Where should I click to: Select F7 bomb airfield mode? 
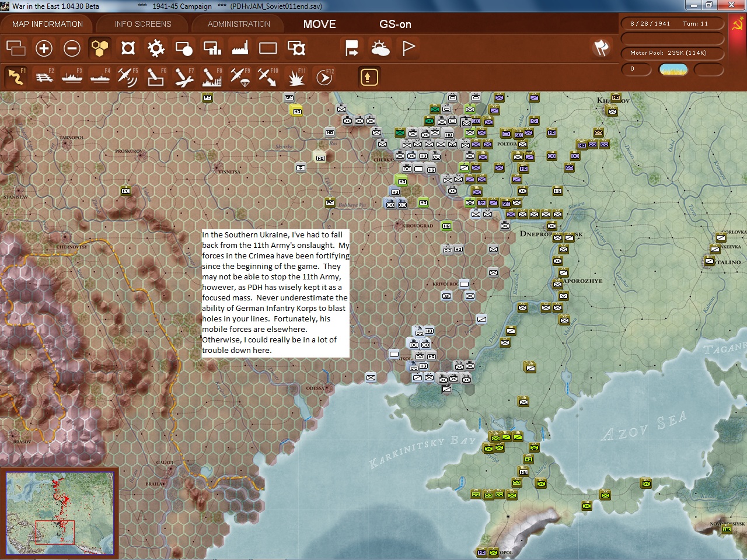click(x=184, y=76)
